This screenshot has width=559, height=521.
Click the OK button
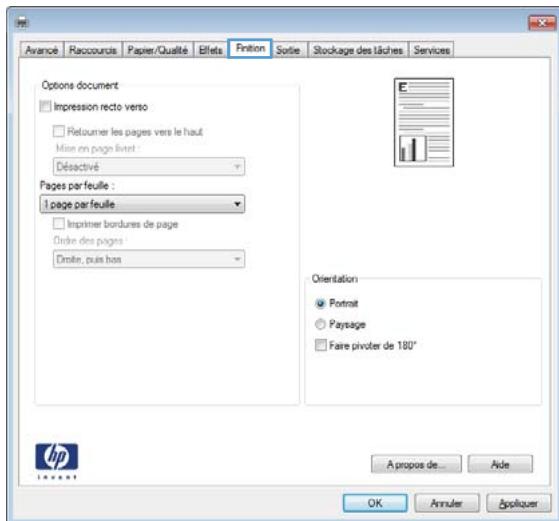point(375,503)
